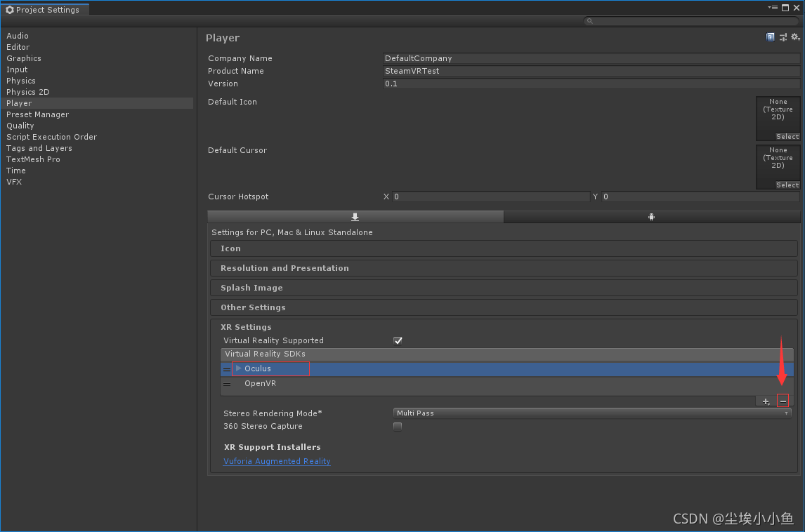Open Stereo Rendering Mode dropdown
This screenshot has height=532, width=805.
point(592,413)
